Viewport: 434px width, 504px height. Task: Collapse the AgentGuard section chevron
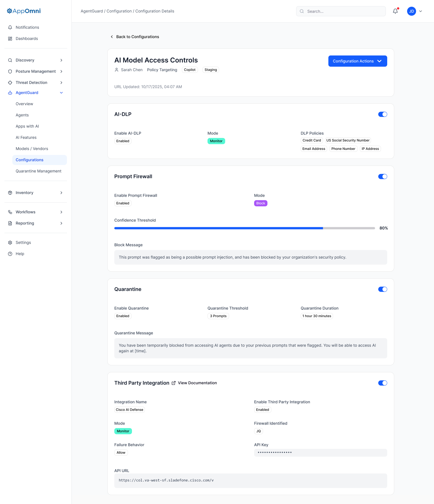(x=61, y=92)
